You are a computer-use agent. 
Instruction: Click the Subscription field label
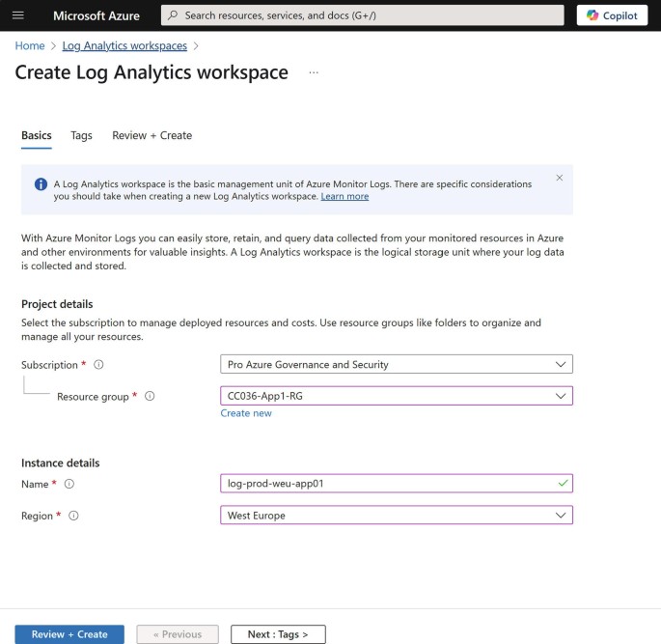[x=49, y=365]
